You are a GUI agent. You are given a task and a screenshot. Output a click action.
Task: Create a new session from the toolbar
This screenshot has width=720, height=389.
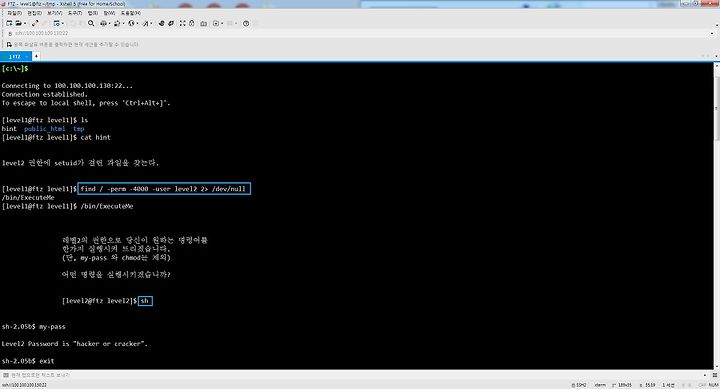[9, 23]
